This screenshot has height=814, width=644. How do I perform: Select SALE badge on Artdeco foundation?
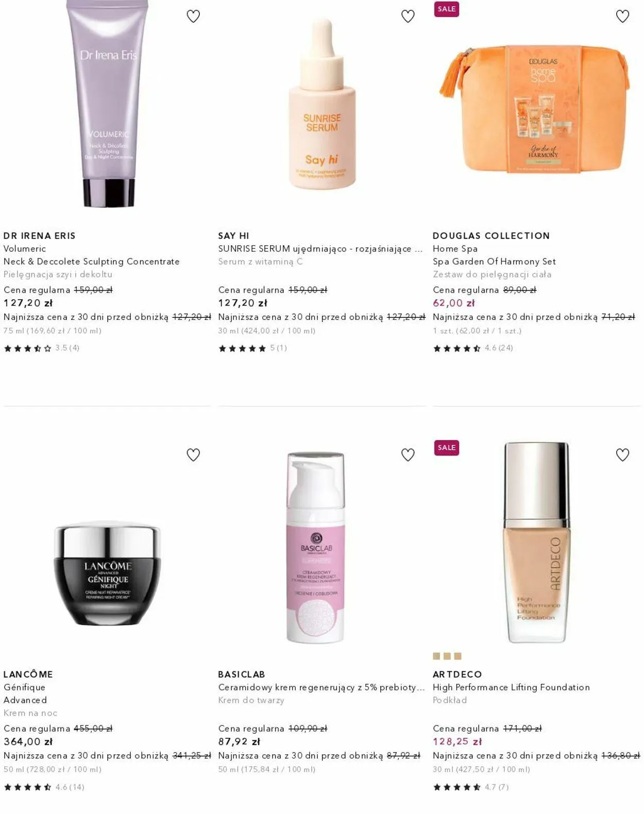tap(447, 447)
